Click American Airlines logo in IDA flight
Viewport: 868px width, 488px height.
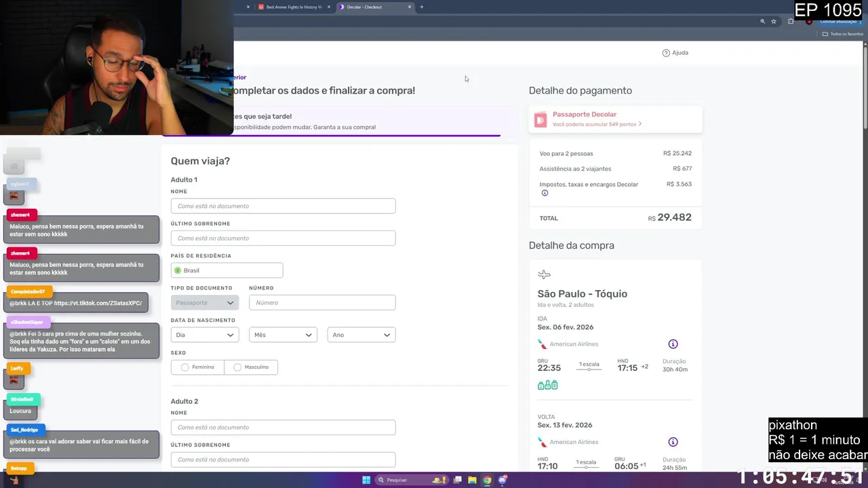coord(542,344)
